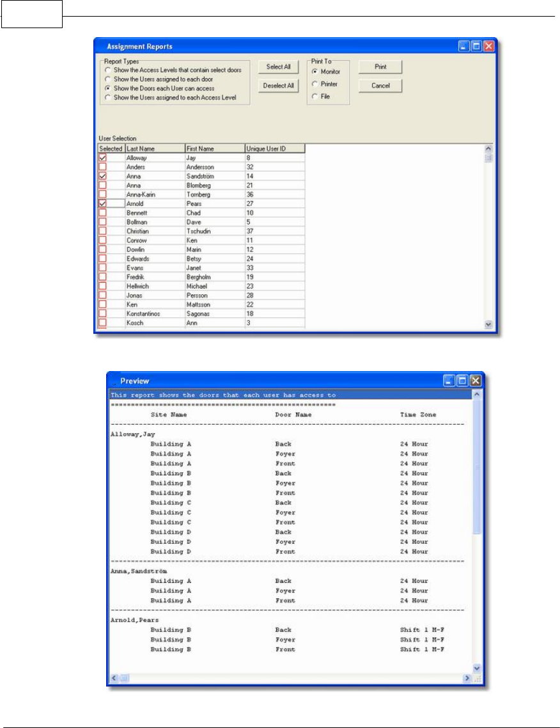This screenshot has width=560, height=728.
Task: Uncheck the Anna Sandström row checkbox
Action: (x=102, y=176)
